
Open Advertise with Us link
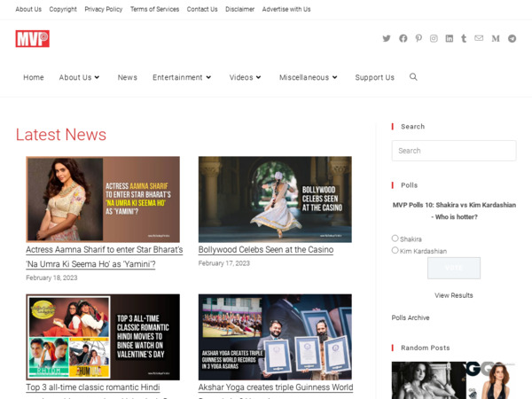click(x=286, y=9)
